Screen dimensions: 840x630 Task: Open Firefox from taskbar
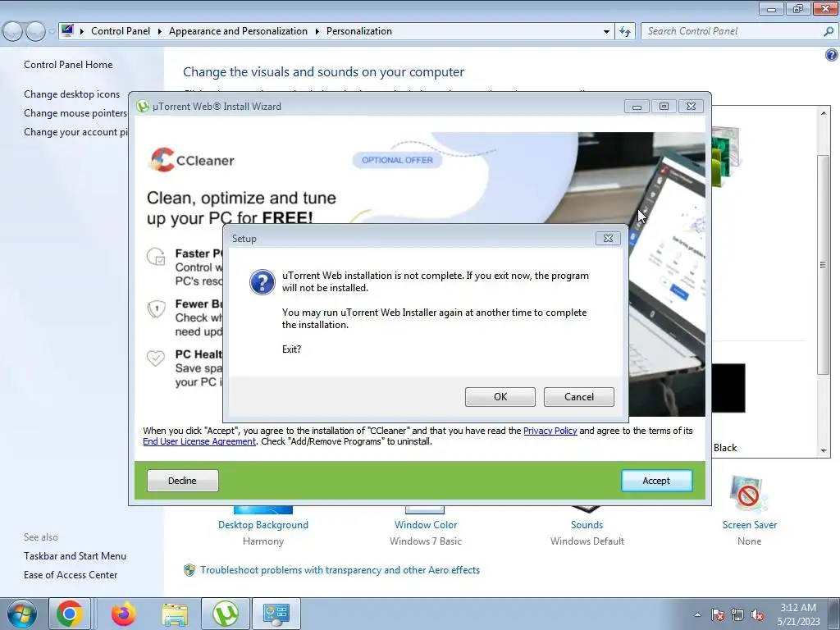click(124, 614)
